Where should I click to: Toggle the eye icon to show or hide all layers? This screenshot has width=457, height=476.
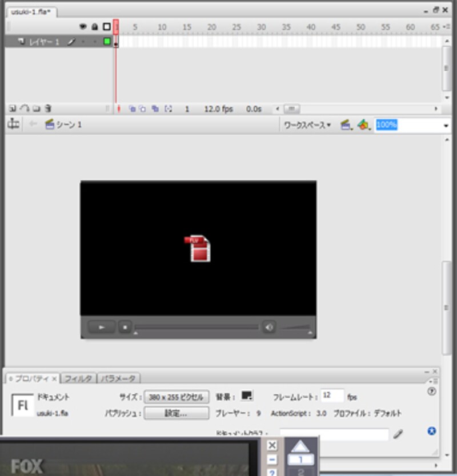[x=83, y=27]
